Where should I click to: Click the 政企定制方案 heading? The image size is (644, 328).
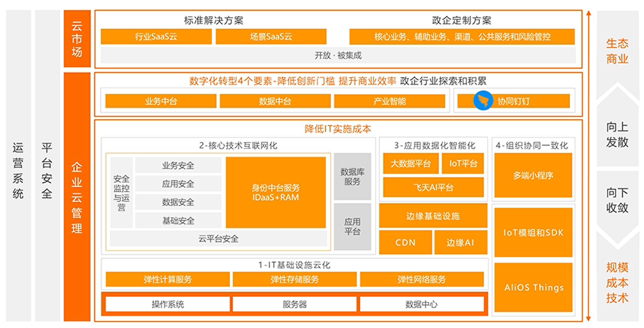(x=462, y=21)
